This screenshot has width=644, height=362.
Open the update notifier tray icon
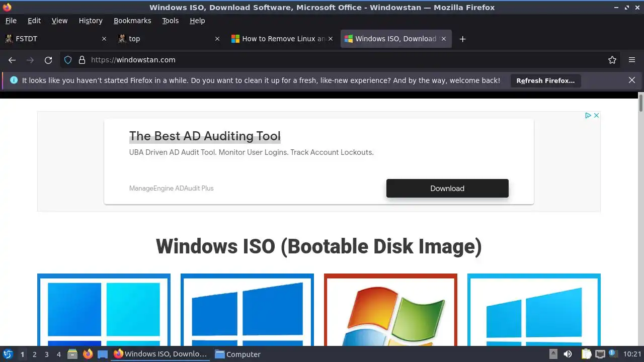(613, 354)
